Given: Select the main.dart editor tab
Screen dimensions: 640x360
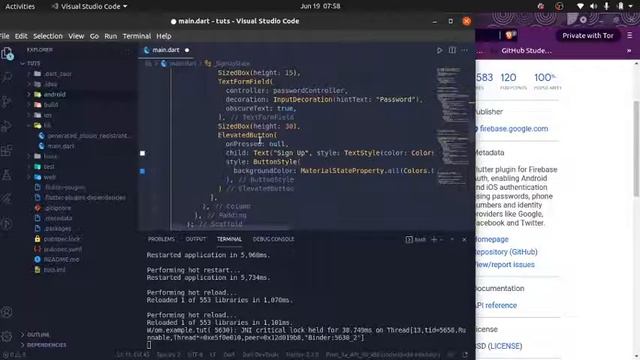Looking at the screenshot, I should 167,50.
